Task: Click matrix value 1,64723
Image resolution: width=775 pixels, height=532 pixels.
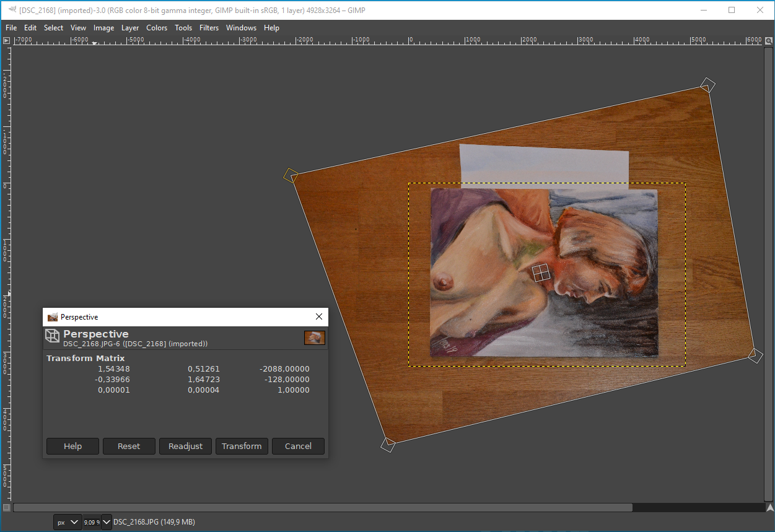Action: click(204, 380)
